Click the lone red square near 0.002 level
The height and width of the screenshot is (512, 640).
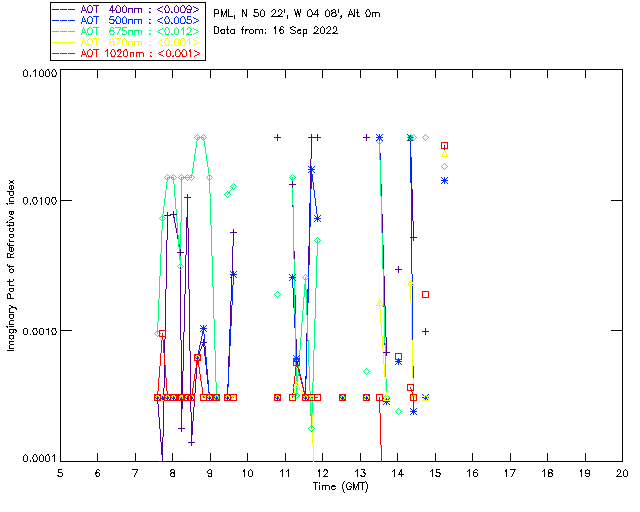tap(425, 294)
